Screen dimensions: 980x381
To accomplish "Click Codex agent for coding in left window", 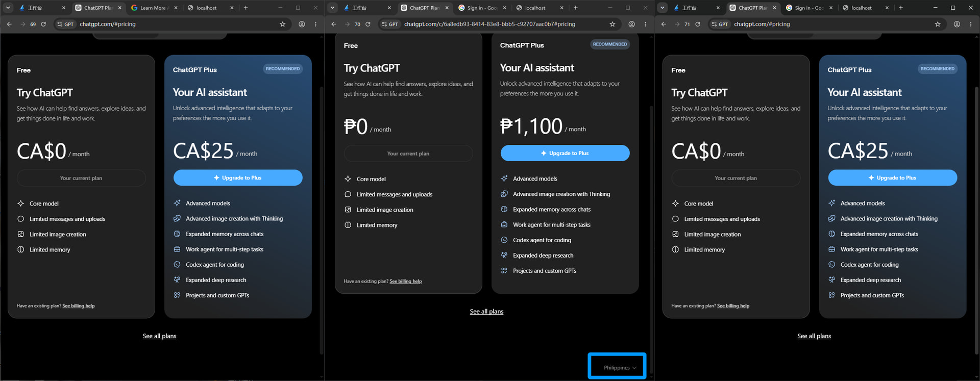I will [x=215, y=265].
